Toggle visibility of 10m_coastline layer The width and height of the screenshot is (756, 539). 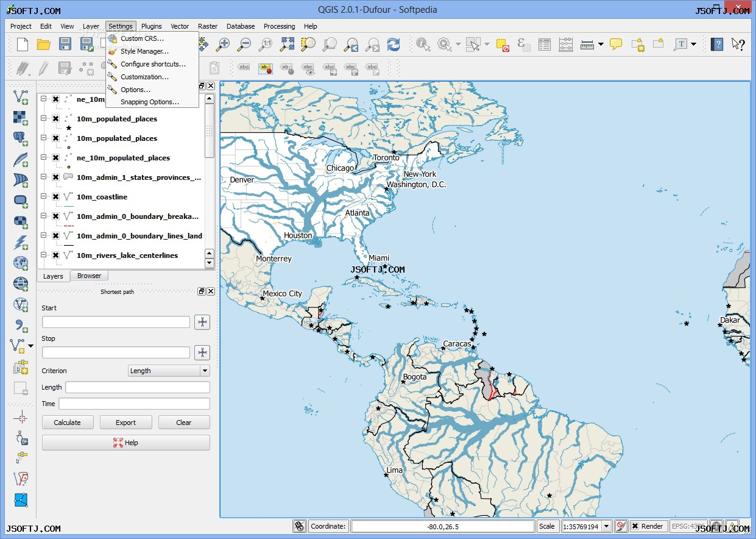point(55,197)
